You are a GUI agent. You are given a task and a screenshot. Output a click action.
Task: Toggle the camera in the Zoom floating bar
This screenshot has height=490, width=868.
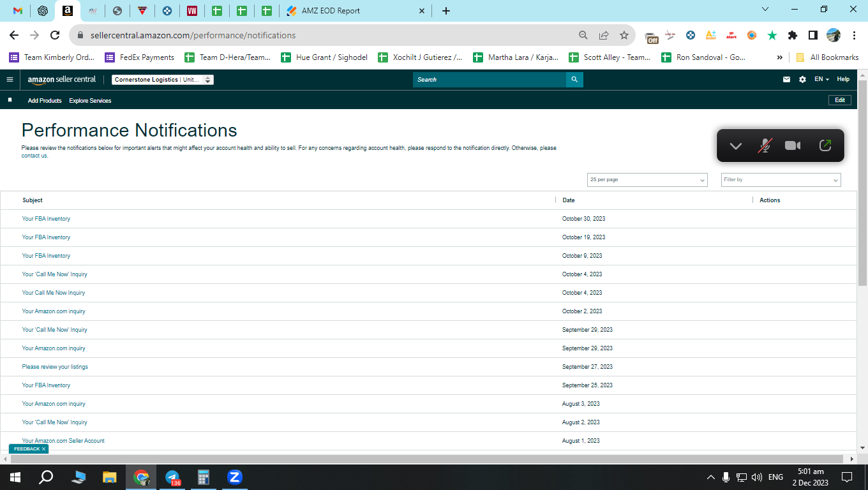tap(793, 145)
